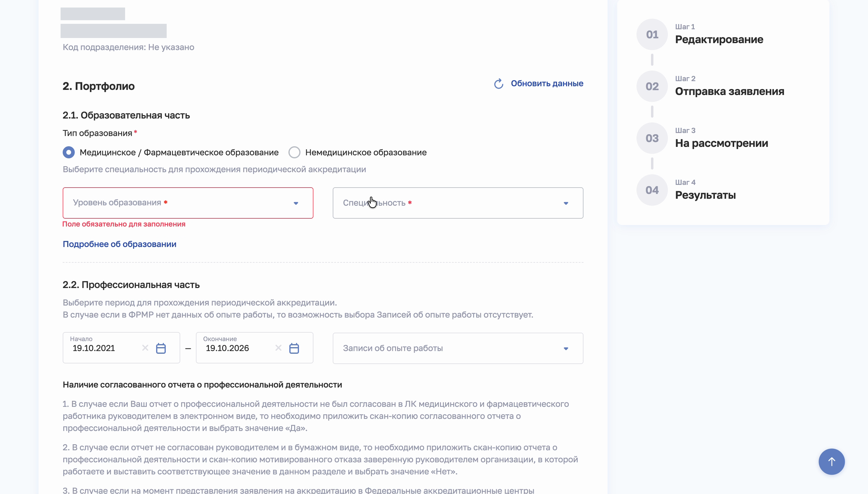Click step circle 03
This screenshot has width=868, height=494.
click(652, 138)
